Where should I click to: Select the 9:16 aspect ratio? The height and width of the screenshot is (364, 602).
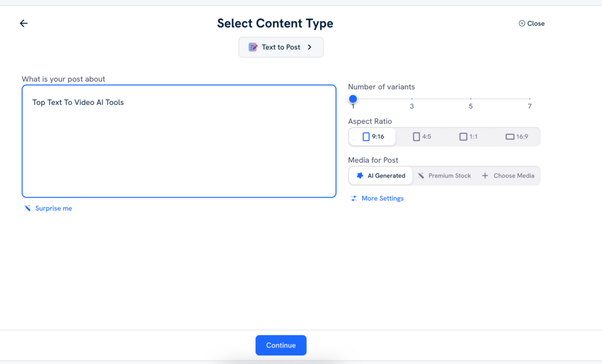373,137
